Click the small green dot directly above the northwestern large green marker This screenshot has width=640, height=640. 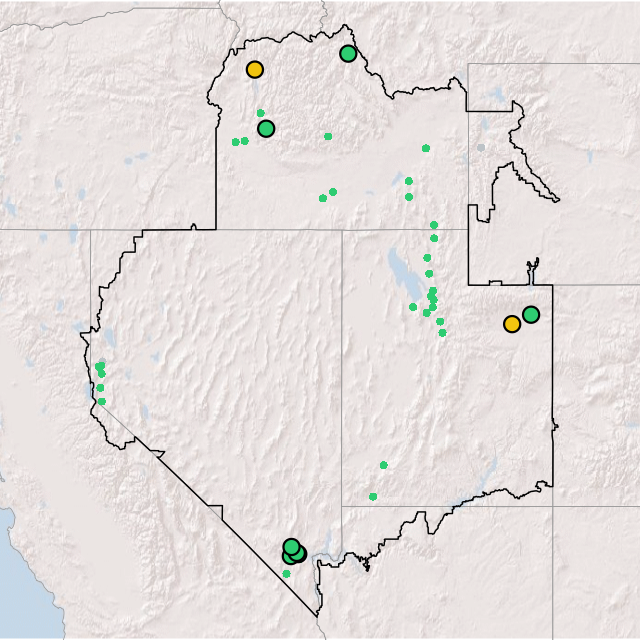[261, 113]
